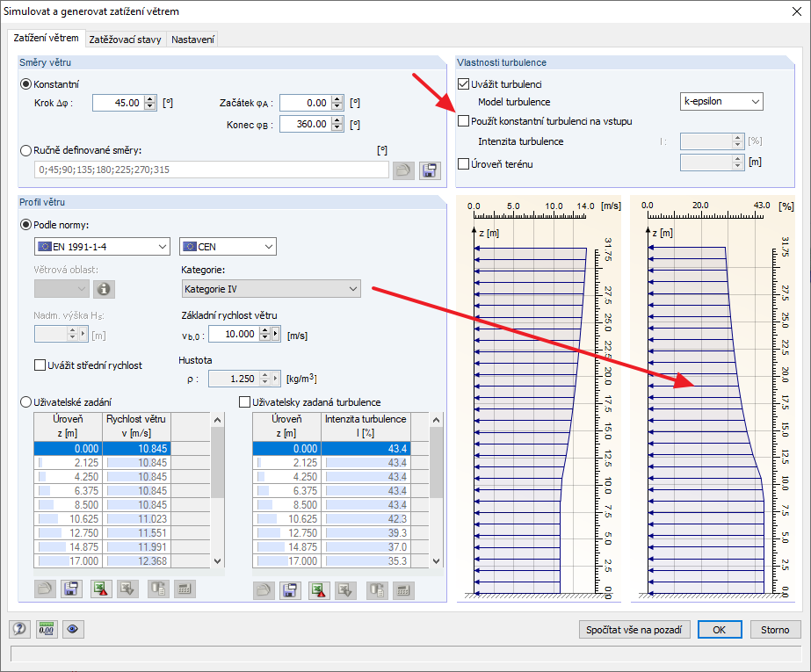811x672 pixels.
Task: Export the turbulence intensity table to Excel
Action: coord(318,589)
